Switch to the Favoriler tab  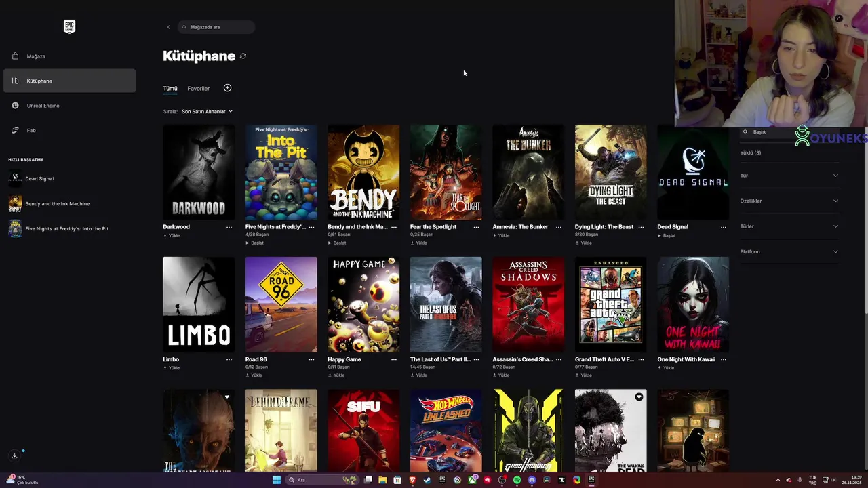coord(199,89)
